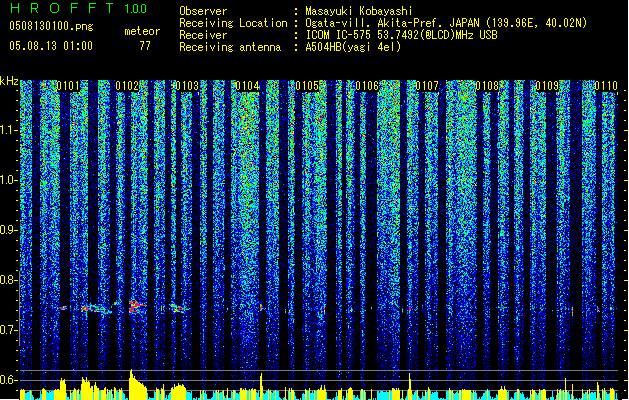Viewport: 629px width, 400px height.
Task: Click the 1.0 kHz frequency axis label
Action: pos(8,180)
